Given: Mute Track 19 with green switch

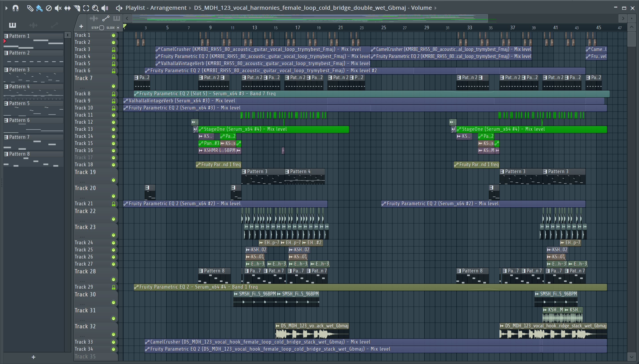Looking at the screenshot, I should click(x=113, y=180).
